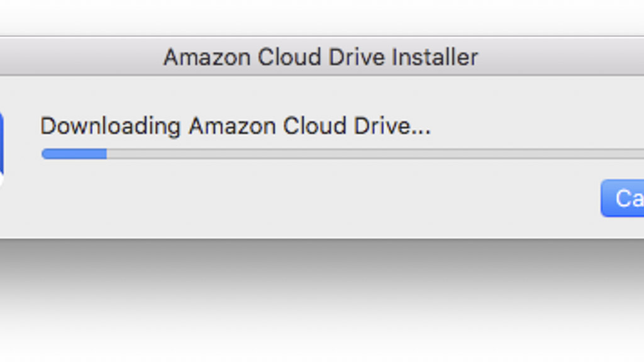This screenshot has width=644, height=362.
Task: Click the word "Installer" in the title bar
Action: pyautogui.click(x=435, y=57)
